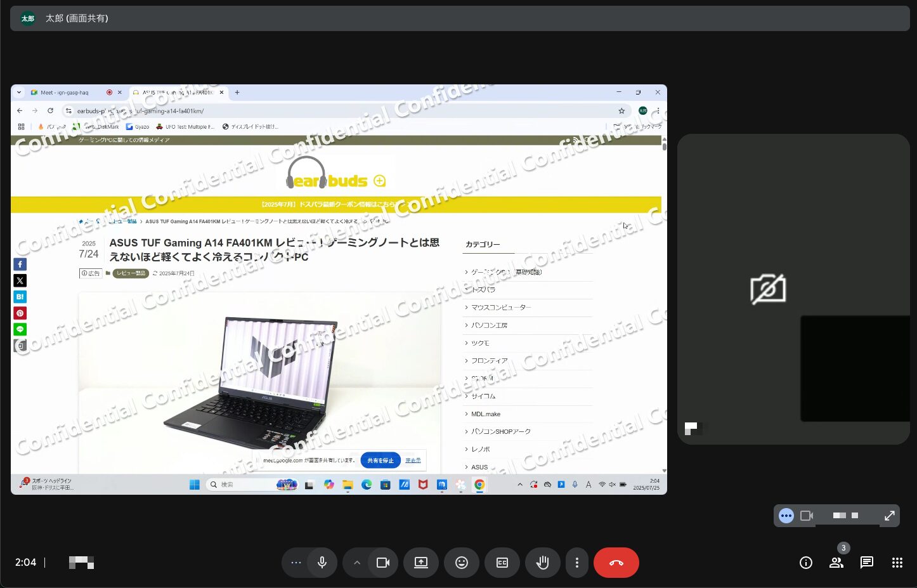Expand video settings chevron beside camera
Image resolution: width=917 pixels, height=588 pixels.
356,563
